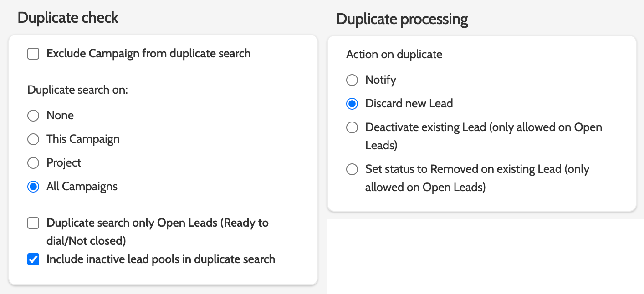Click the 'Notify' label text

381,81
